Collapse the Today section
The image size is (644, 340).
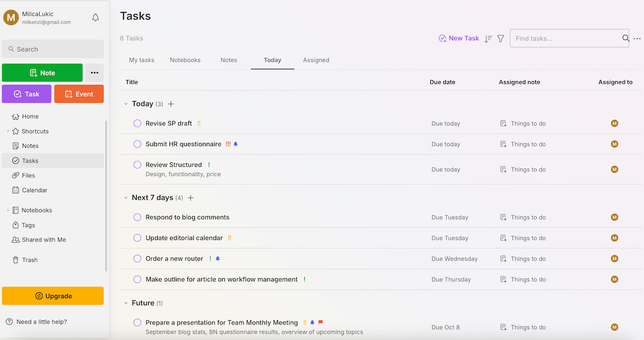coord(126,104)
